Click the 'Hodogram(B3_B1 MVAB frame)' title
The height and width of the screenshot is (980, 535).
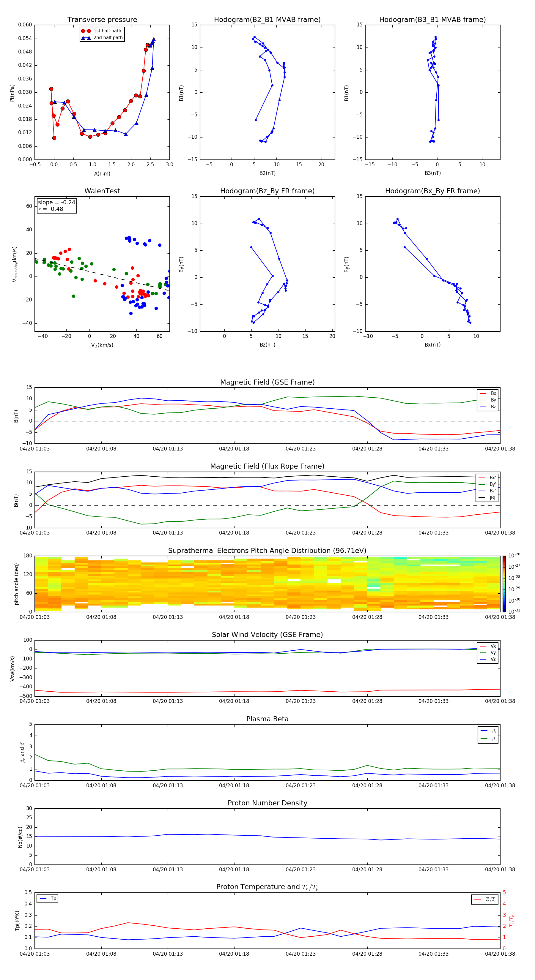432,20
